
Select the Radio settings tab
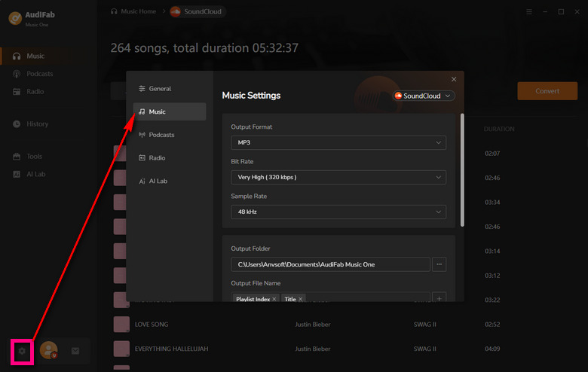click(170, 157)
